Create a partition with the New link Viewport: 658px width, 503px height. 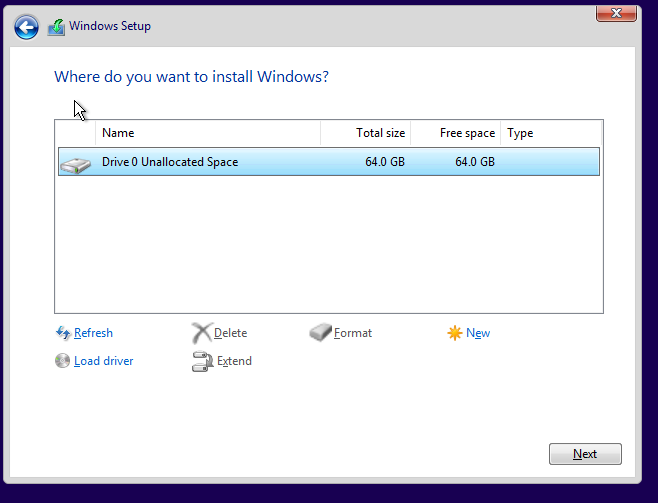(x=478, y=333)
